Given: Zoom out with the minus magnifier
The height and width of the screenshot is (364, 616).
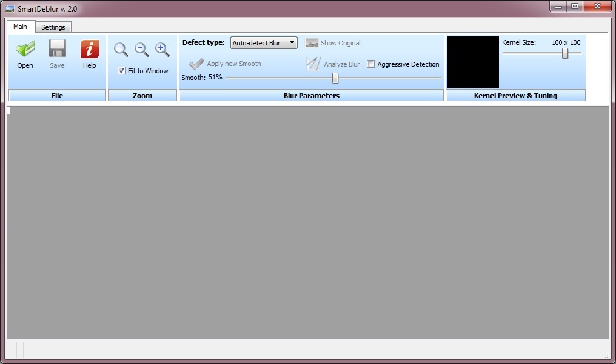Looking at the screenshot, I should 141,50.
